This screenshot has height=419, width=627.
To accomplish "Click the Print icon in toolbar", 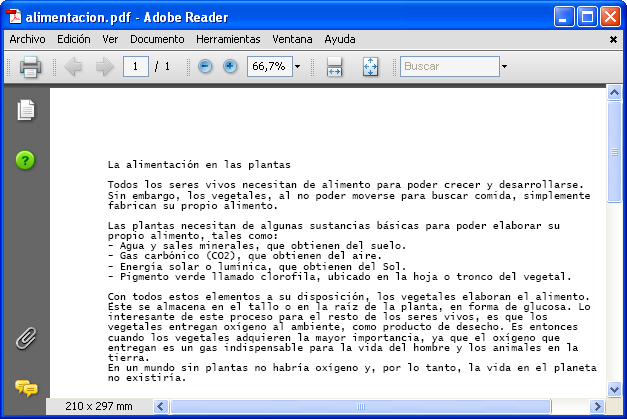I will tap(29, 67).
